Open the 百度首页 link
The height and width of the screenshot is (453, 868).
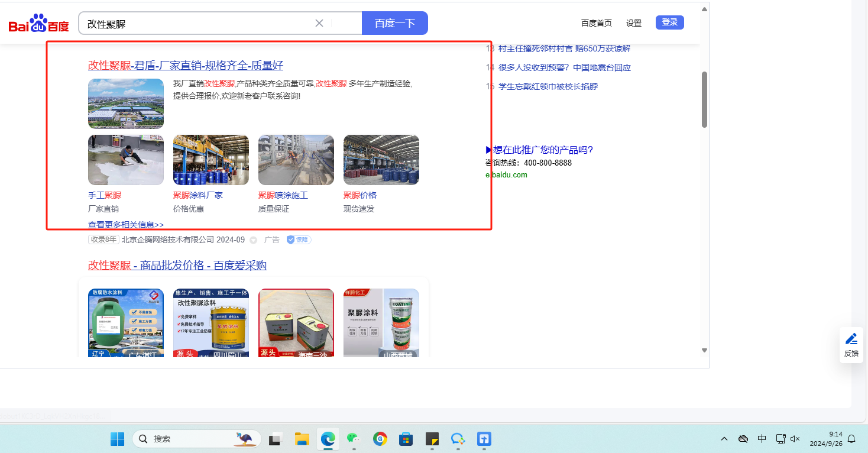pos(597,23)
